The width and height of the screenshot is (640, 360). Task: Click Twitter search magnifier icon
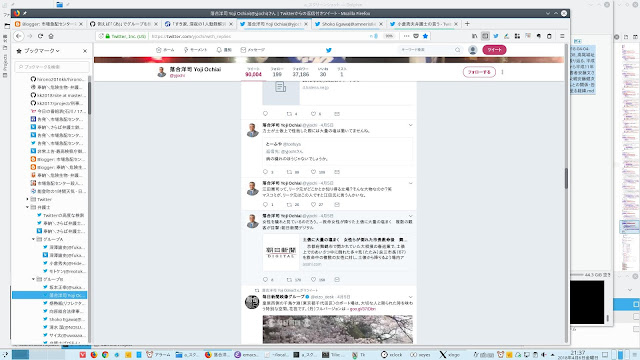[x=458, y=50]
